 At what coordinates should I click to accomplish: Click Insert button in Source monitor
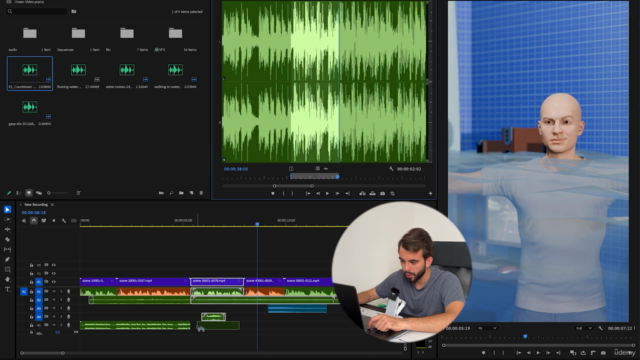pyautogui.click(x=362, y=193)
